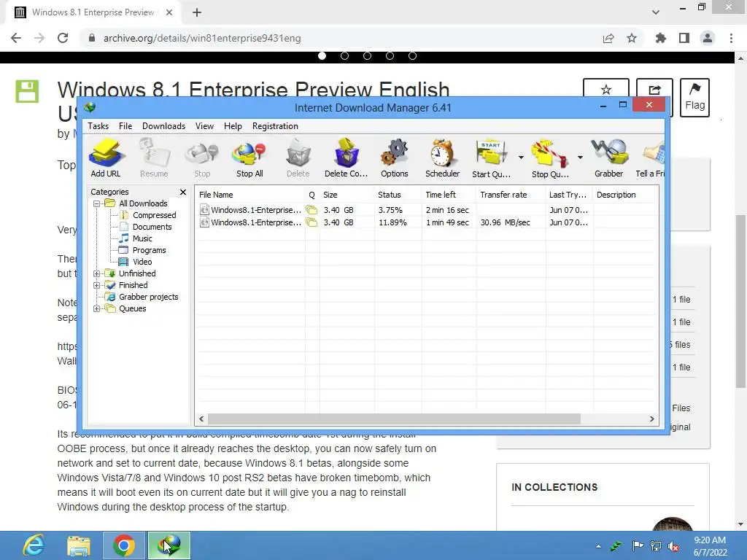Select the download row at 3.75% status
Viewport: 747px width, 560px height.
(427, 210)
